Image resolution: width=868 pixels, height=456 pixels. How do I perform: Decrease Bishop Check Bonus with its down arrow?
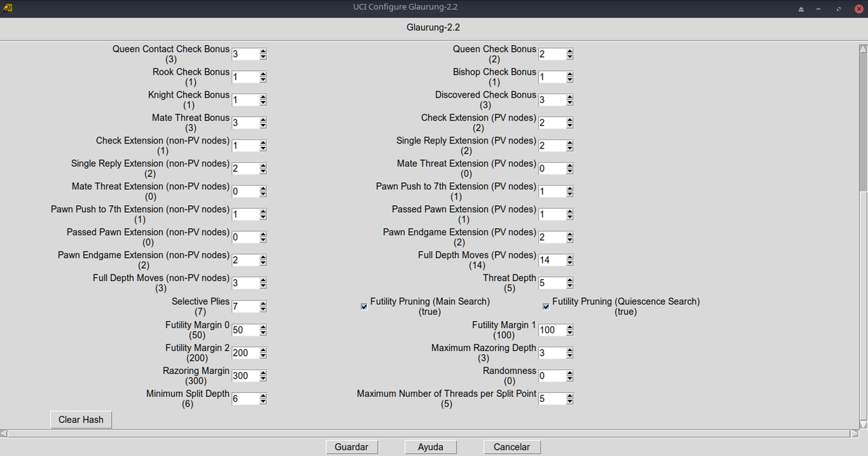pos(570,81)
